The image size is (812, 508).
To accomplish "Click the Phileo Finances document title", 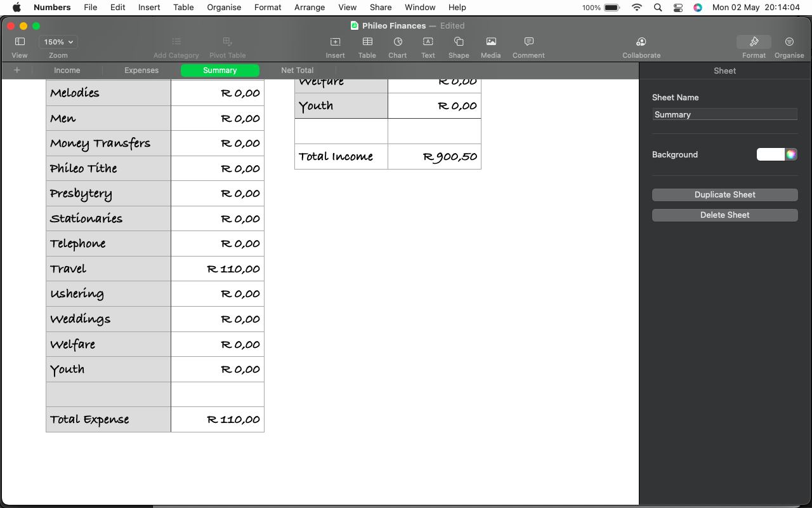I will pyautogui.click(x=394, y=26).
